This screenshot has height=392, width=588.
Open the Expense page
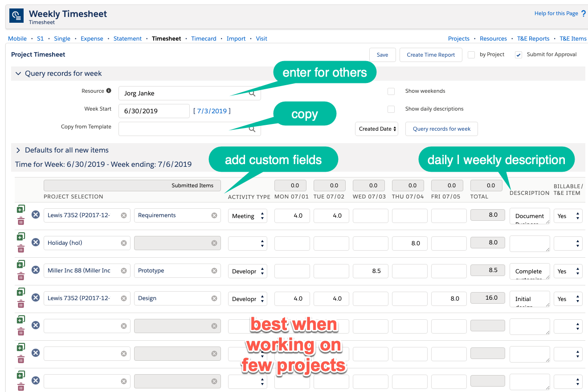[92, 38]
